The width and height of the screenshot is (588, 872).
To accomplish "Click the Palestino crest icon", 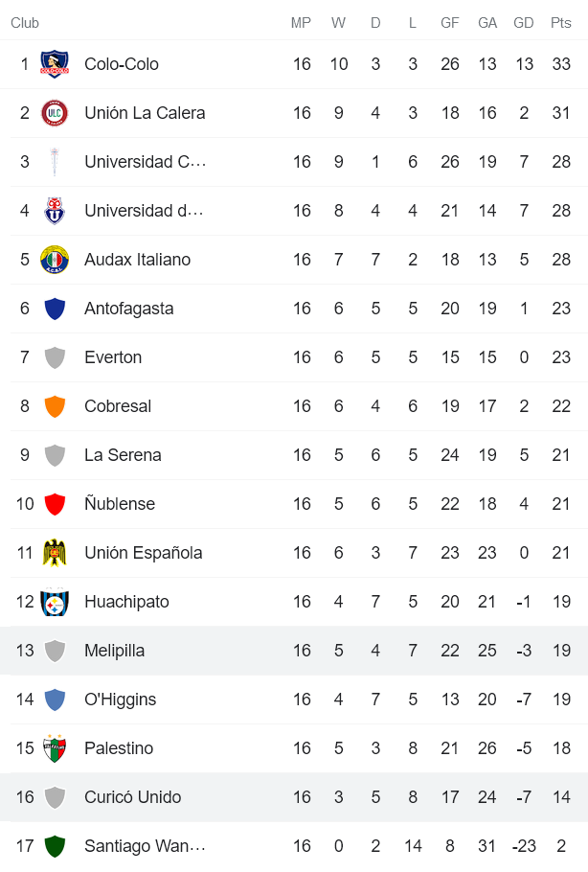I will click(55, 748).
